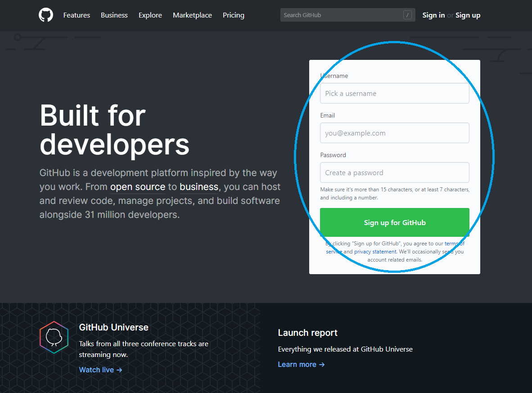Click the Email field label
Viewport: 532px width, 393px height.
pyautogui.click(x=327, y=115)
